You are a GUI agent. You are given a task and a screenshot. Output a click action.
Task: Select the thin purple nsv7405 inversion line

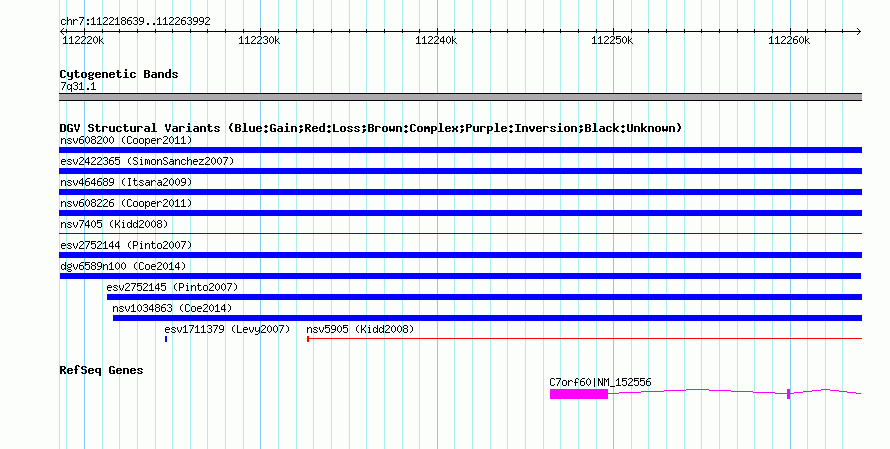[x=460, y=233]
